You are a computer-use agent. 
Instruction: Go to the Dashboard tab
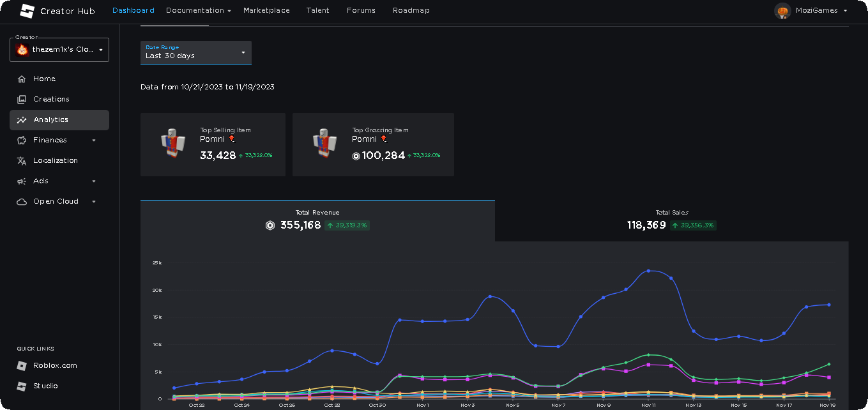click(x=133, y=11)
